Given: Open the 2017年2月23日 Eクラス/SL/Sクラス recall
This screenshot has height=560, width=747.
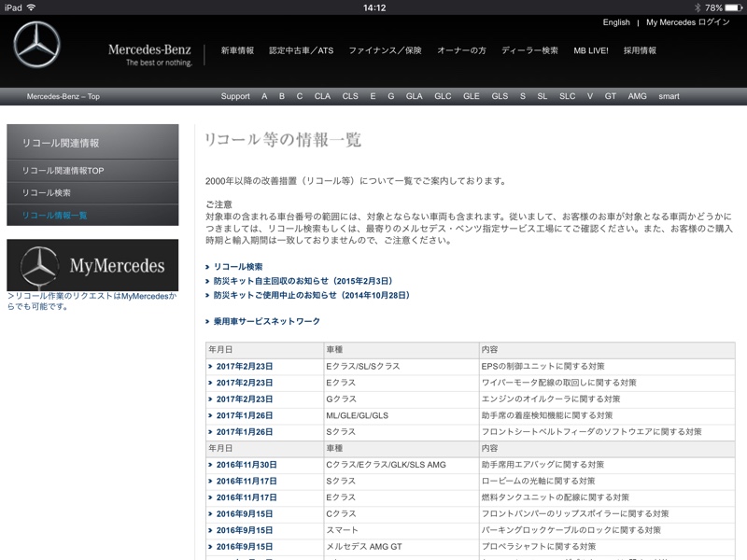Looking at the screenshot, I should (245, 366).
